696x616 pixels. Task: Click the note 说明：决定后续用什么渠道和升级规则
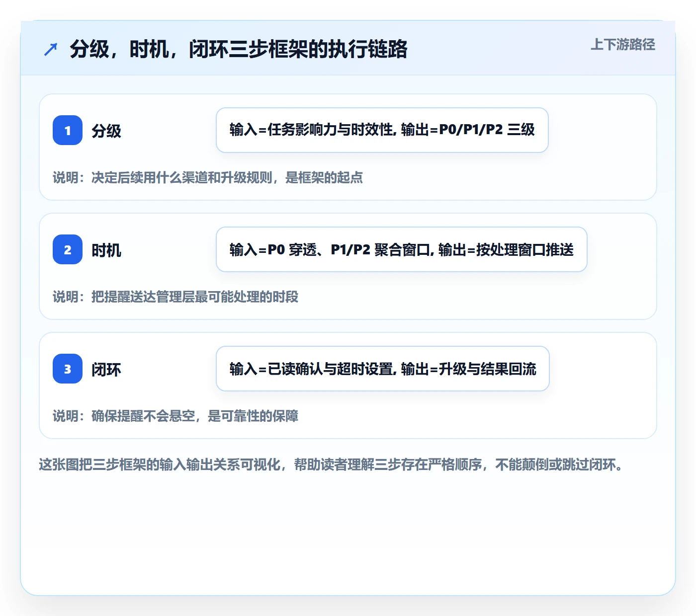(x=208, y=177)
